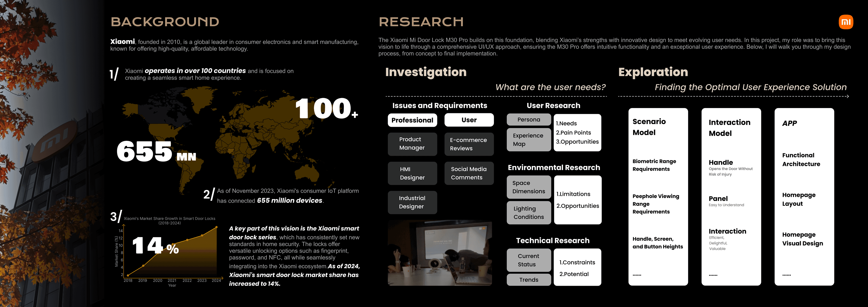Click the BACKGROUND section title
This screenshot has width=868, height=307.
tap(165, 22)
